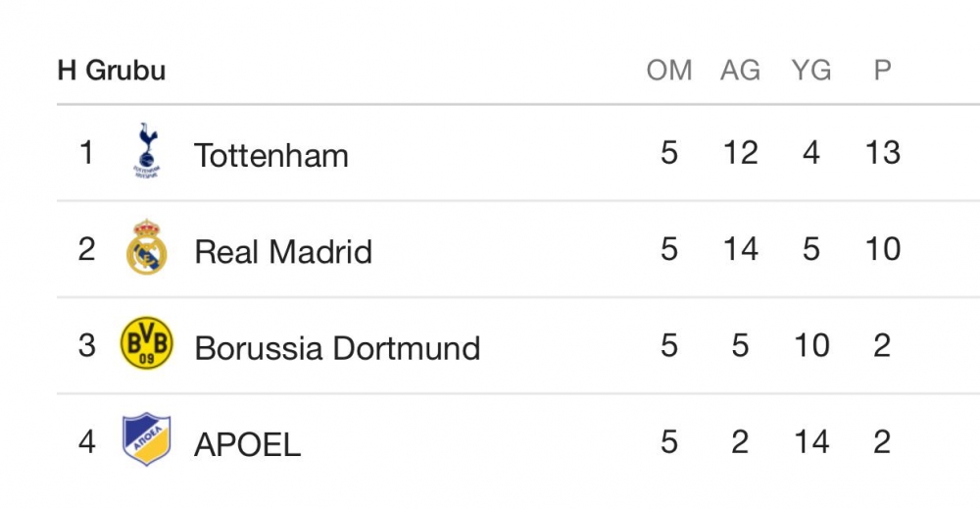980x509 pixels.
Task: Click the P points column header
Action: tap(882, 71)
